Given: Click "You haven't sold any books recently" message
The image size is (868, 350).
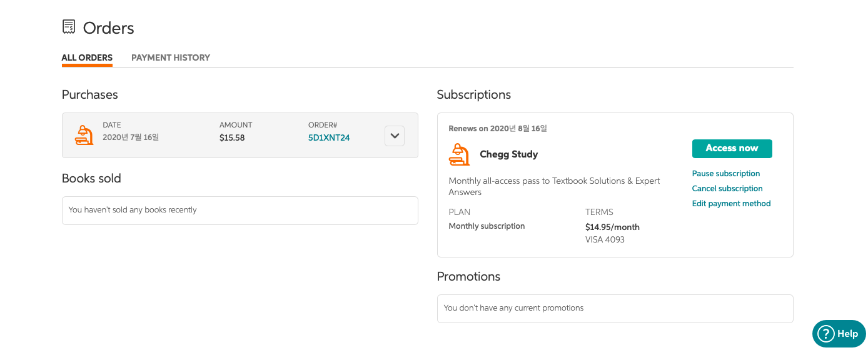Looking at the screenshot, I should coord(133,210).
